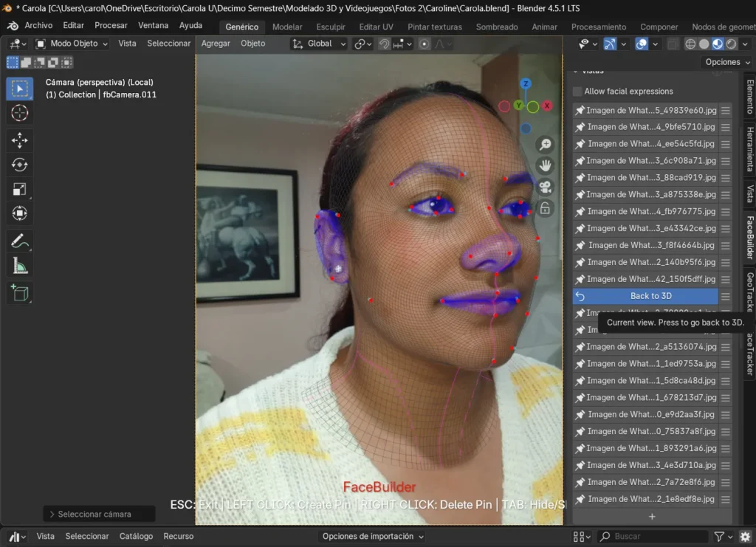This screenshot has height=547, width=756.
Task: Toggle camera view with the camera icon
Action: [546, 187]
